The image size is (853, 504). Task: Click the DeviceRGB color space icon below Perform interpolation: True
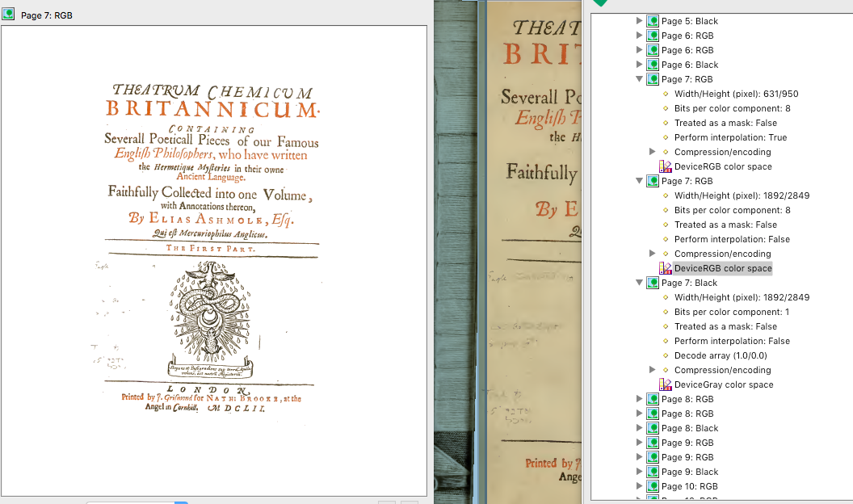pos(666,166)
